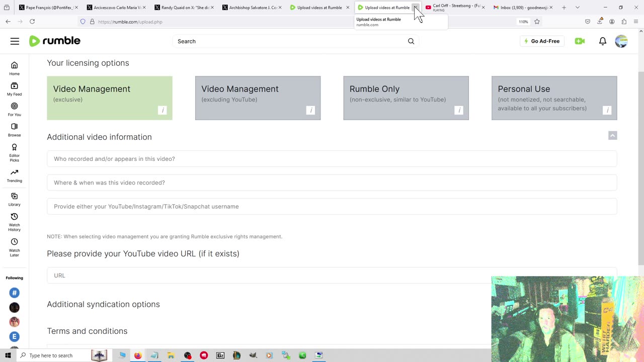Bookmark this page with the star icon
Viewport: 644px width, 362px height.
click(537, 22)
